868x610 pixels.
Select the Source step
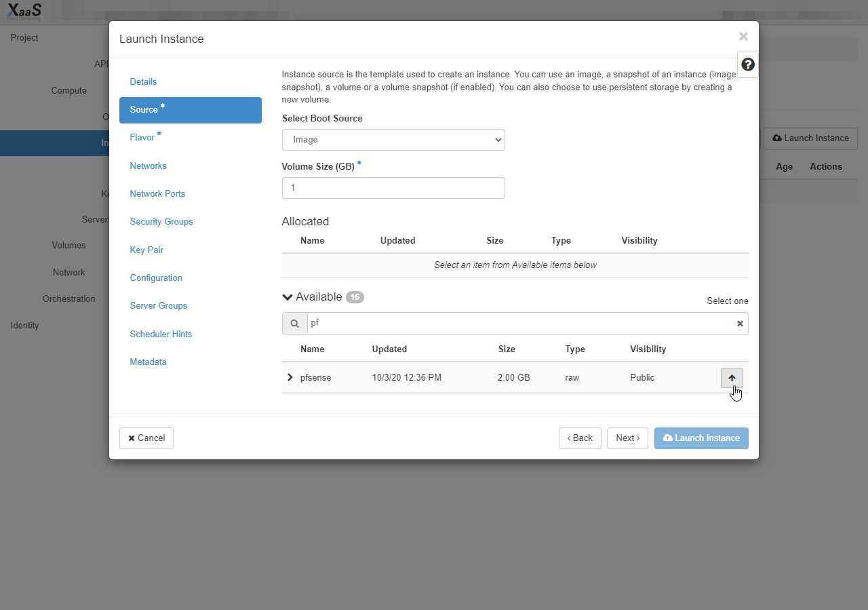tap(191, 110)
